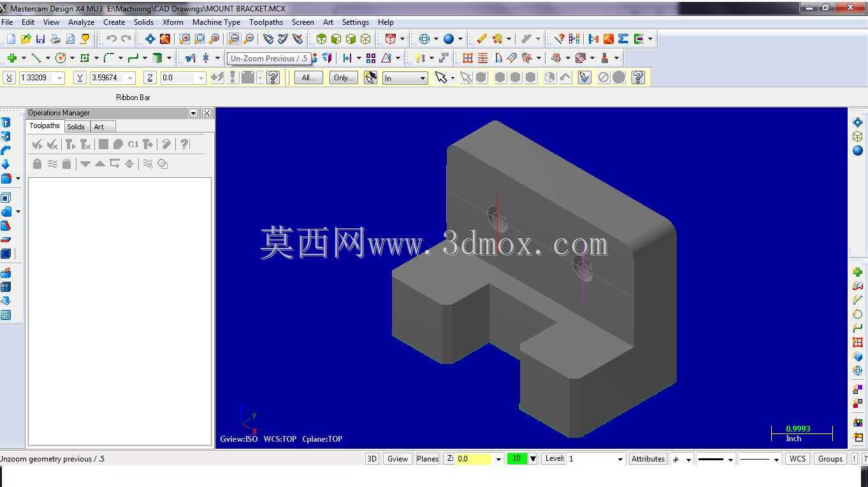Select the create line tool icon
The height and width of the screenshot is (487, 868).
pyautogui.click(x=36, y=58)
